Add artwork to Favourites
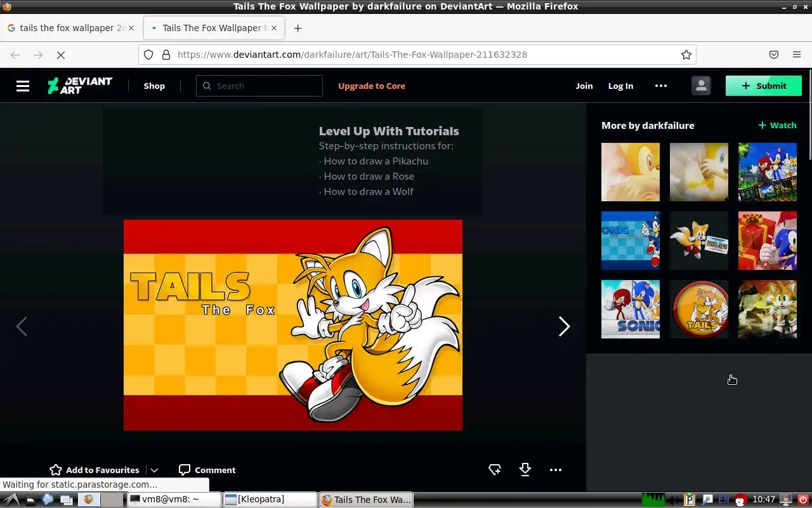812x508 pixels. pyautogui.click(x=95, y=470)
